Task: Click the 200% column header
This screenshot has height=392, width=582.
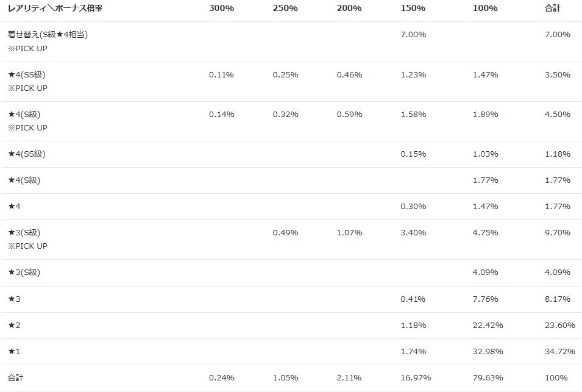Action: pos(349,9)
